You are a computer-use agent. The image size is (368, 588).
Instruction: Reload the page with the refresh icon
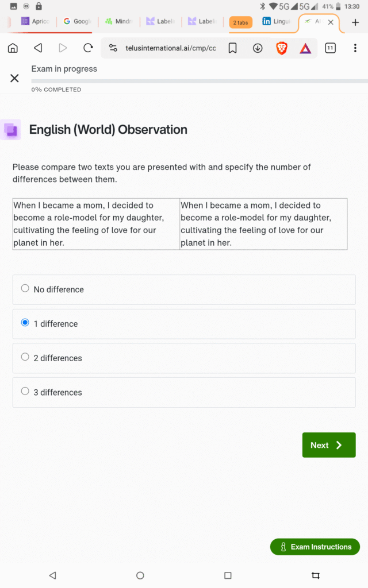click(x=88, y=48)
